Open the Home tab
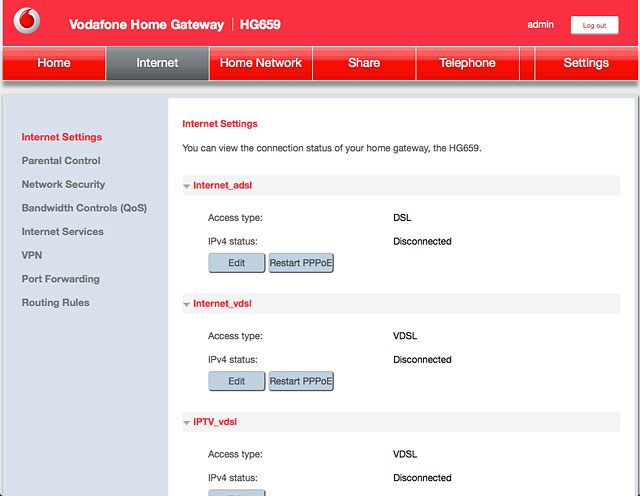Viewport: 640px width, 496px height. pos(54,63)
